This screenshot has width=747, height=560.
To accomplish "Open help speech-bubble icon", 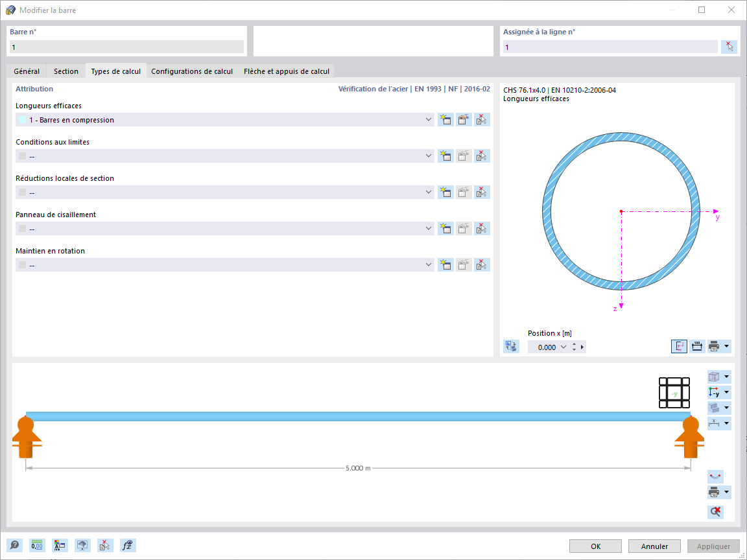I will 14,545.
